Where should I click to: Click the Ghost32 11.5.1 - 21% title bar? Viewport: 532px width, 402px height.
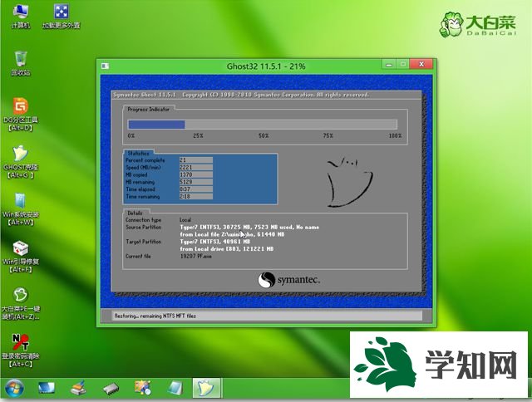[x=266, y=66]
